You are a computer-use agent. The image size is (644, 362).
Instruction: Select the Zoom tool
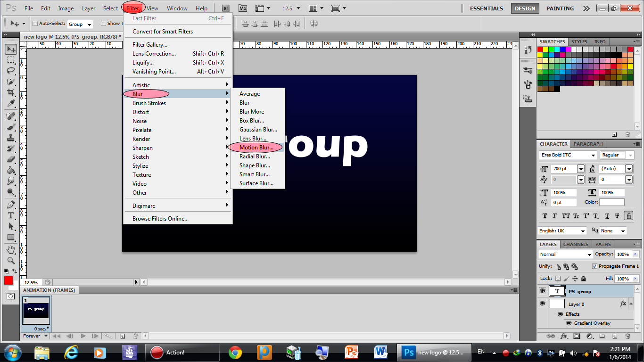click(x=10, y=260)
